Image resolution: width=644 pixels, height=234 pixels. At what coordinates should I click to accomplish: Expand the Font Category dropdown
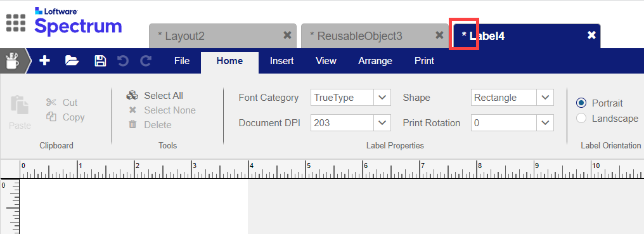(x=382, y=98)
